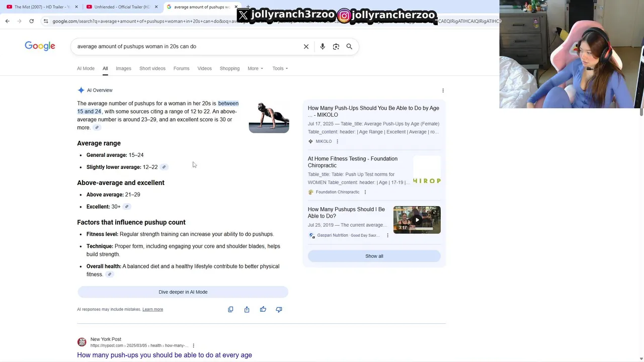644x362 pixels.
Task: Open MIKOLO How Many Push-Ups article
Action: 373,112
